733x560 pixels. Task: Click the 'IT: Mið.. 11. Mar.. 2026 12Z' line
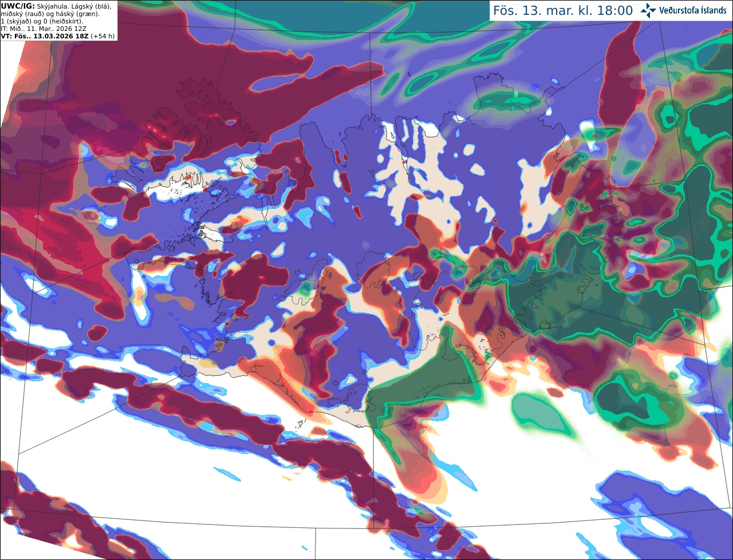[42, 29]
